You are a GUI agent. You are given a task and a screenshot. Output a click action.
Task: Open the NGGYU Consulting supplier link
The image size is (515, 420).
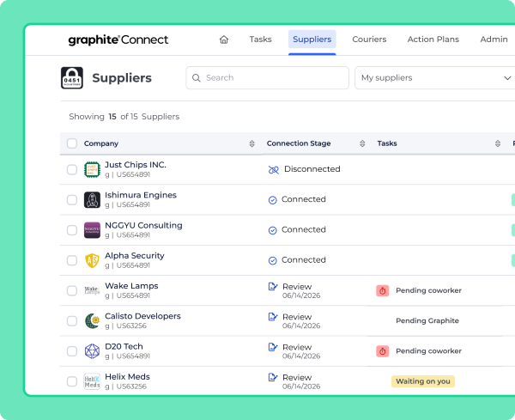click(143, 225)
